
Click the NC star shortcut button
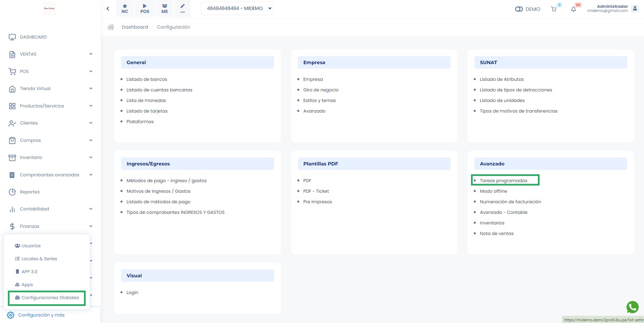pos(125,9)
